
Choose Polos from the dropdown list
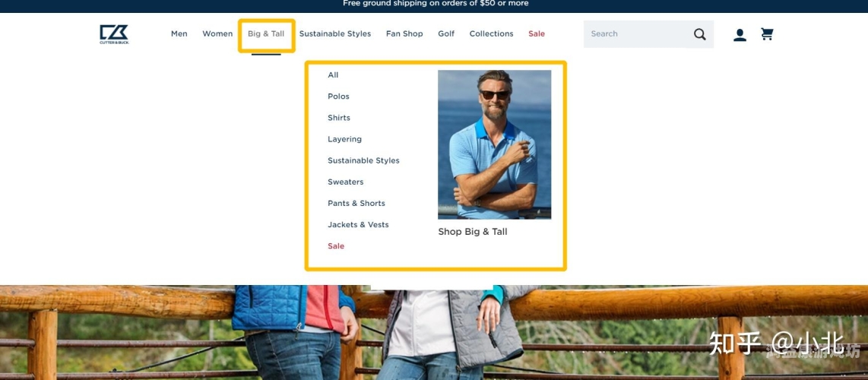click(338, 97)
